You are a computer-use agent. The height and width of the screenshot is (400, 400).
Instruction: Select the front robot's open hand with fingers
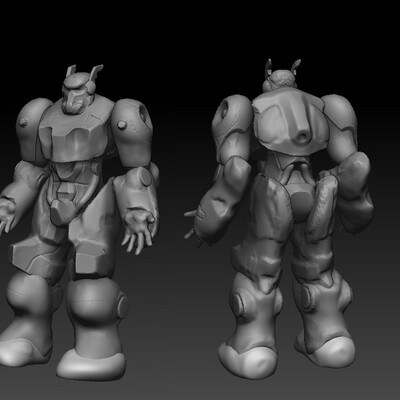139,229
